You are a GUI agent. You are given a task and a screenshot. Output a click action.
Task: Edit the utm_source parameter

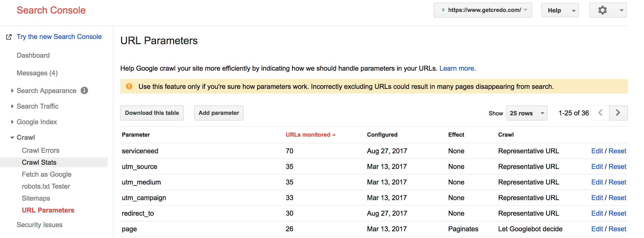point(597,167)
